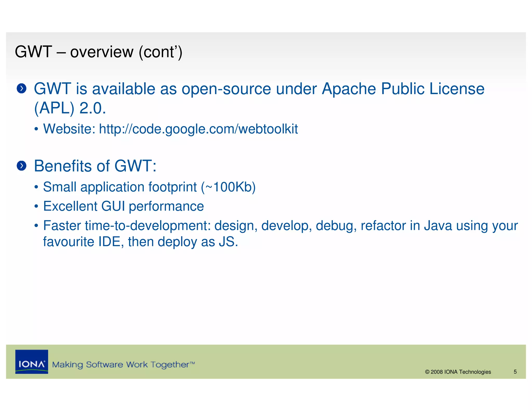Click the text (APL) 2.0.
The width and height of the screenshot is (532, 411).
70,108
